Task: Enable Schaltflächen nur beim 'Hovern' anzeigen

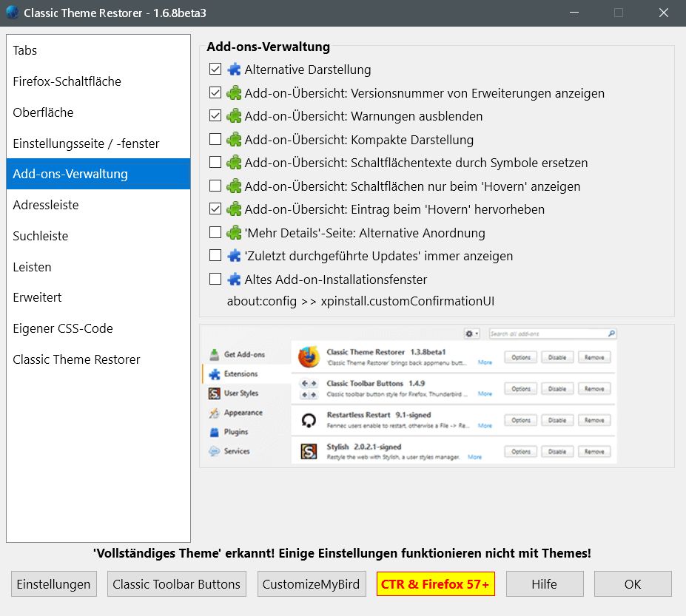Action: (215, 186)
